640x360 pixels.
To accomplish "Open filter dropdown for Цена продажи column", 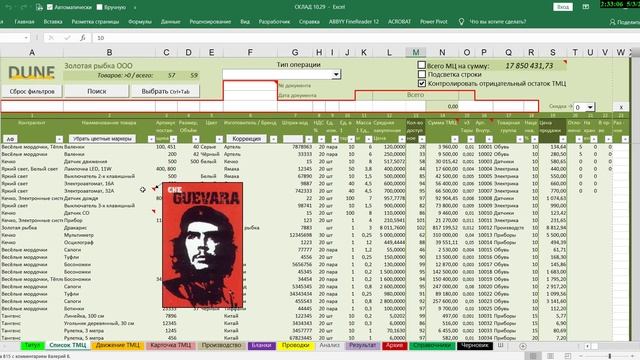I will coord(563,139).
